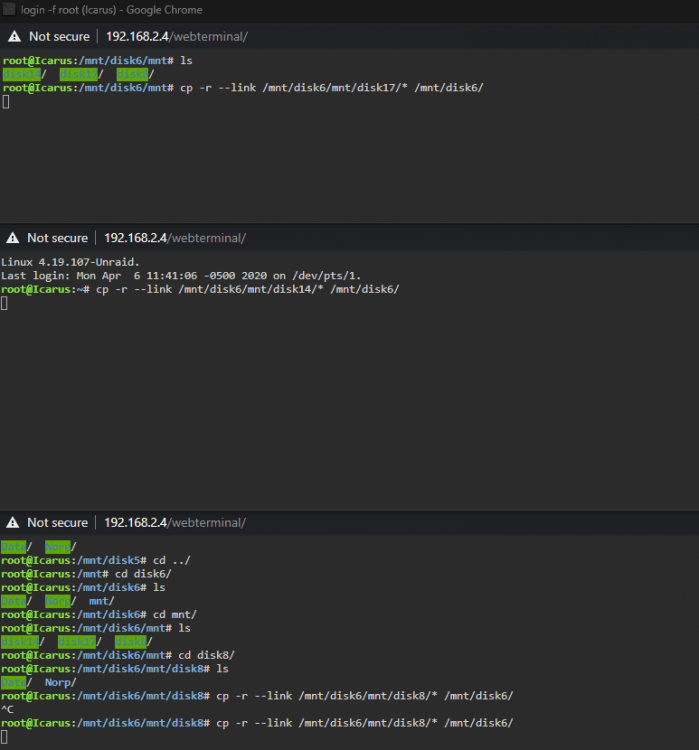The width and height of the screenshot is (699, 750).
Task: Click the '/mnt/disk6# ls' prompt line
Action: [x=83, y=587]
